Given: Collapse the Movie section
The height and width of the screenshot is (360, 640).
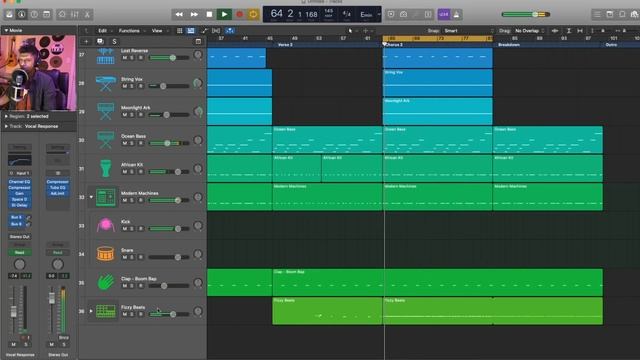Looking at the screenshot, I should coord(6,30).
